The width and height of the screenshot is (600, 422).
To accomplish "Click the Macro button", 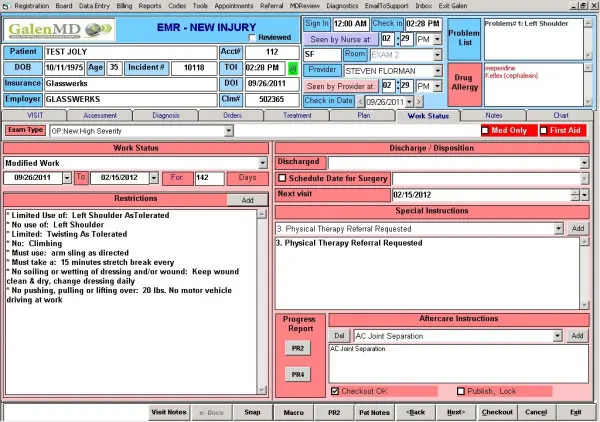I will point(294,412).
